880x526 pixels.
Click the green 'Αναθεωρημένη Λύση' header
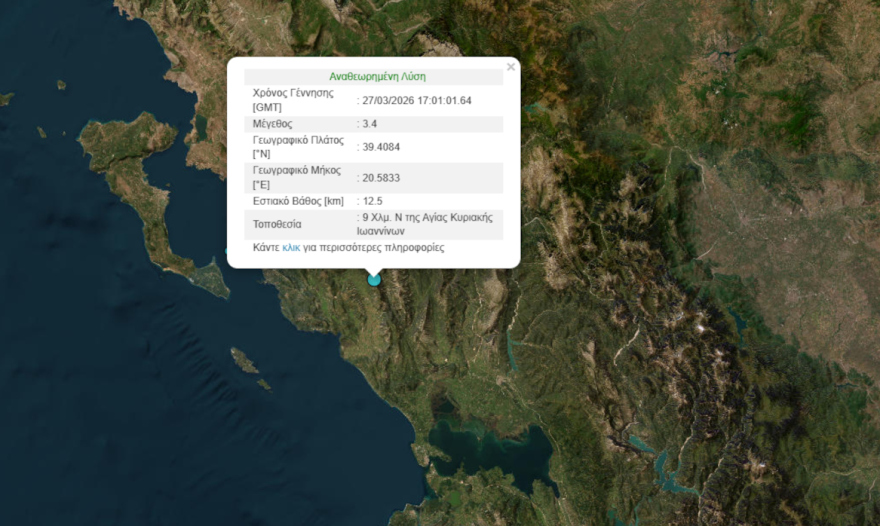pos(377,76)
